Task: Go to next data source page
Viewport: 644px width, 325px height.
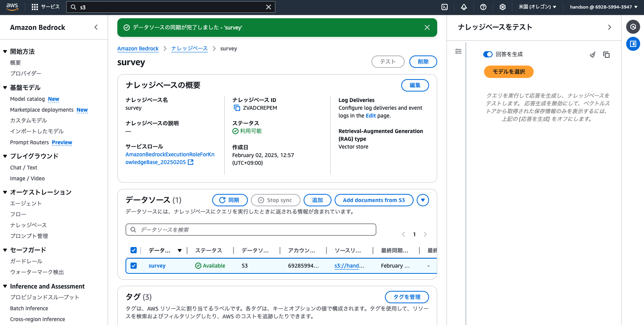Action: (x=425, y=234)
